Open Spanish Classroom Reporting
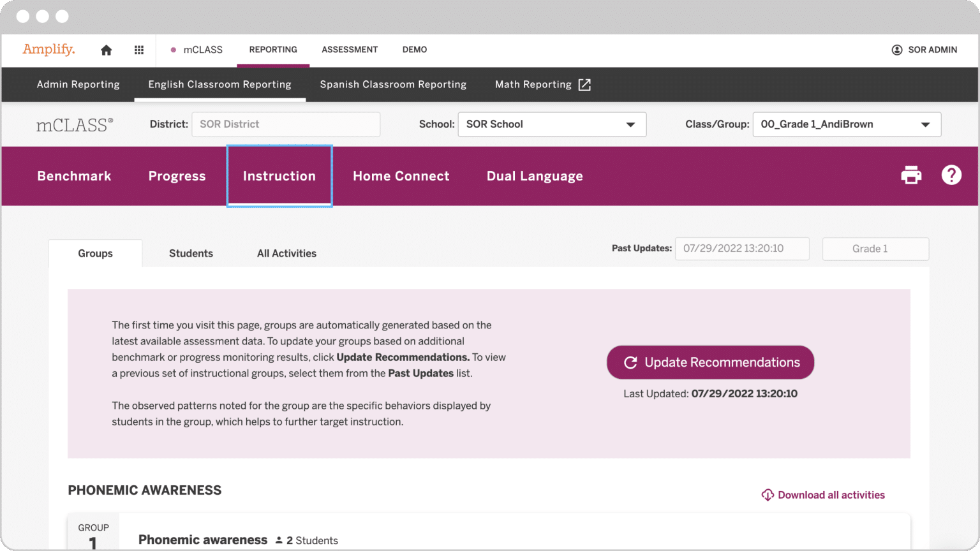Image resolution: width=980 pixels, height=551 pixels. pyautogui.click(x=393, y=85)
